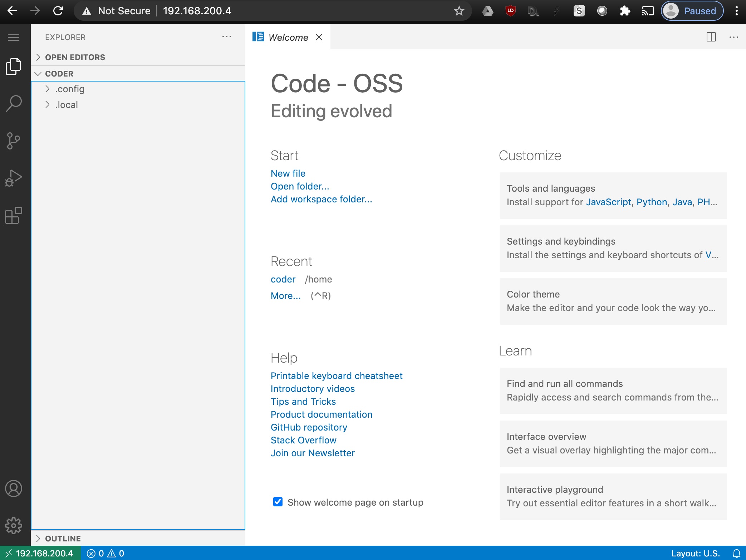This screenshot has width=746, height=560.
Task: Open Color theme card
Action: pos(613,301)
